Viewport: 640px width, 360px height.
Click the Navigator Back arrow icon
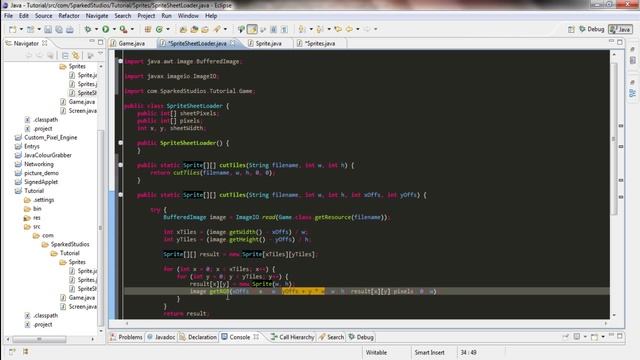[29, 55]
